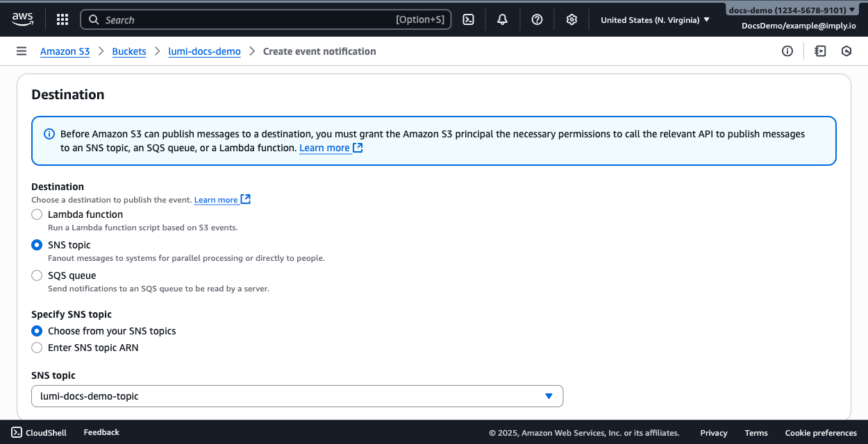This screenshot has width=868, height=444.
Task: Select the SQS queue destination
Action: pyautogui.click(x=37, y=276)
